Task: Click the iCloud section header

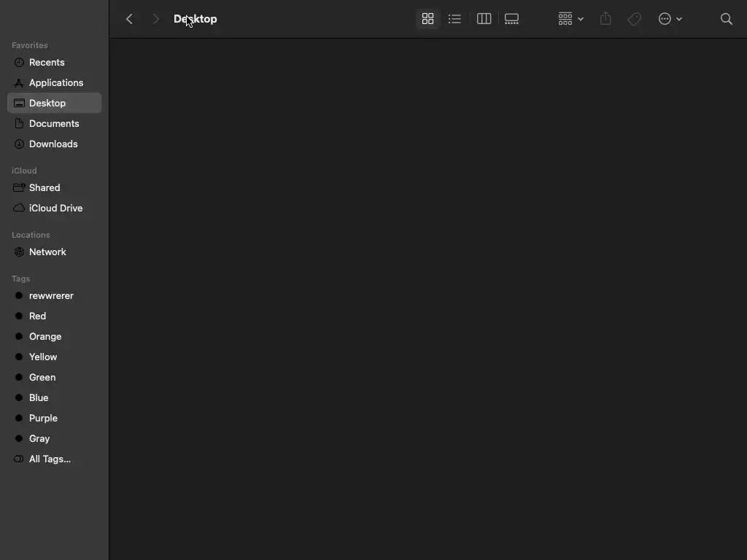Action: click(x=24, y=171)
